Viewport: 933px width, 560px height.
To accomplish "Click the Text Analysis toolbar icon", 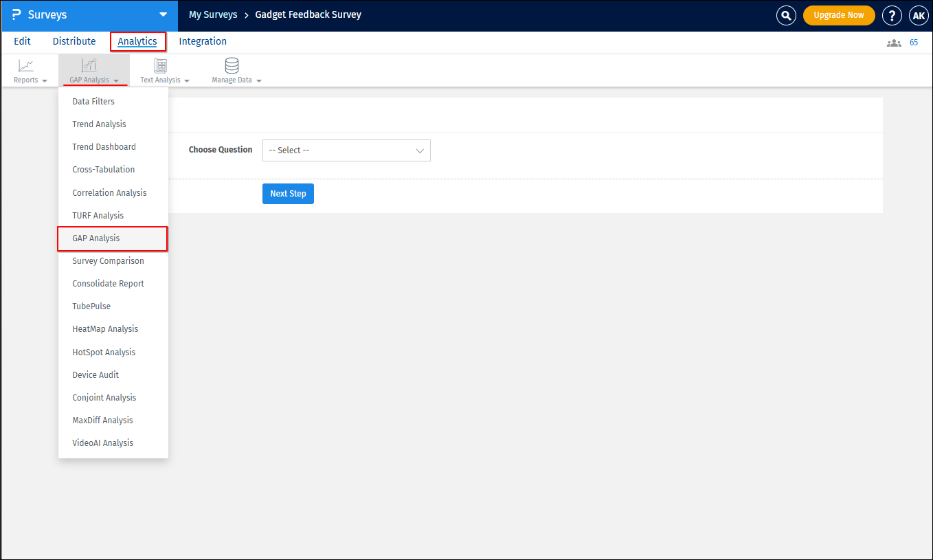I will pyautogui.click(x=161, y=66).
